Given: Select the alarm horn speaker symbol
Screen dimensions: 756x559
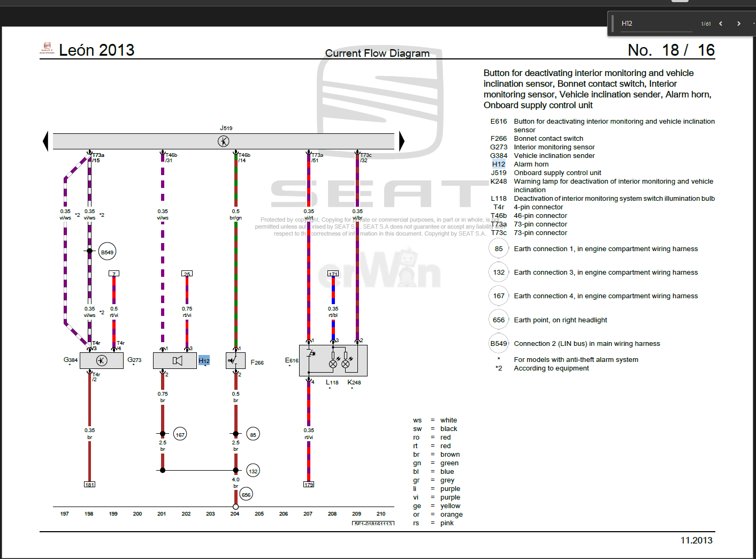Looking at the screenshot, I should (x=177, y=360).
